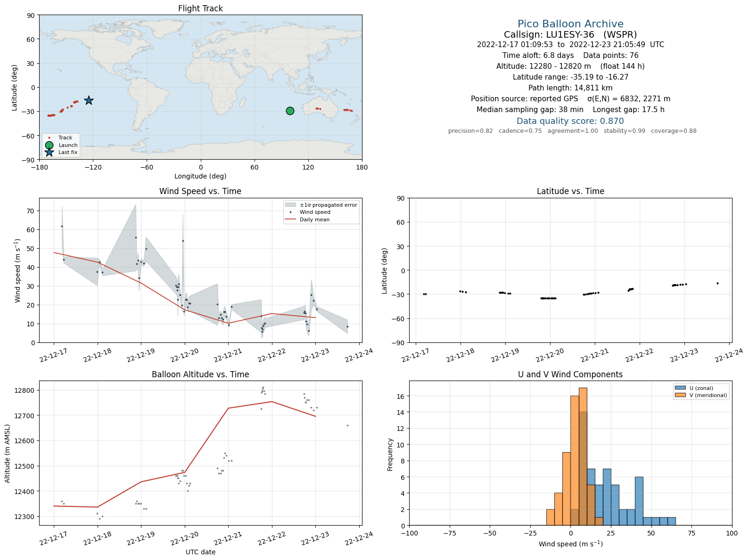Image resolution: width=749 pixels, height=560 pixels.
Task: Click the 12800 altitude tick label
Action: coord(25,390)
